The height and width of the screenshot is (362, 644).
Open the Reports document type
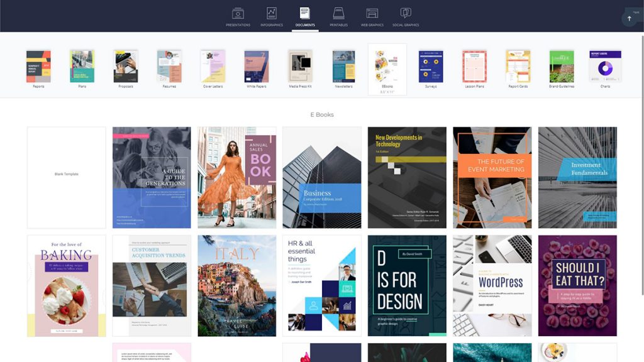pos(38,69)
